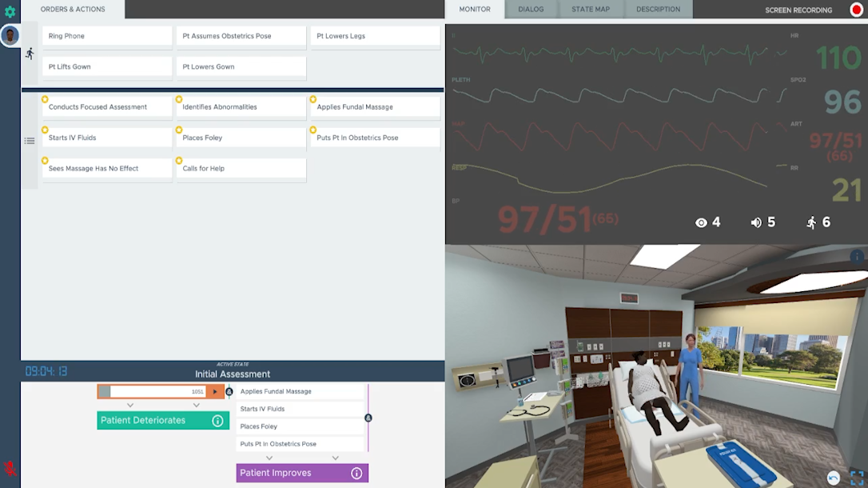The height and width of the screenshot is (488, 868).
Task: Click the Applies Fundal Massage order button
Action: click(x=373, y=107)
